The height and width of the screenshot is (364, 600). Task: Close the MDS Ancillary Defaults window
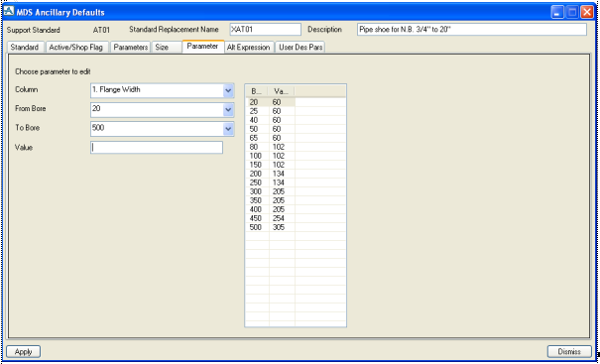[x=586, y=13]
